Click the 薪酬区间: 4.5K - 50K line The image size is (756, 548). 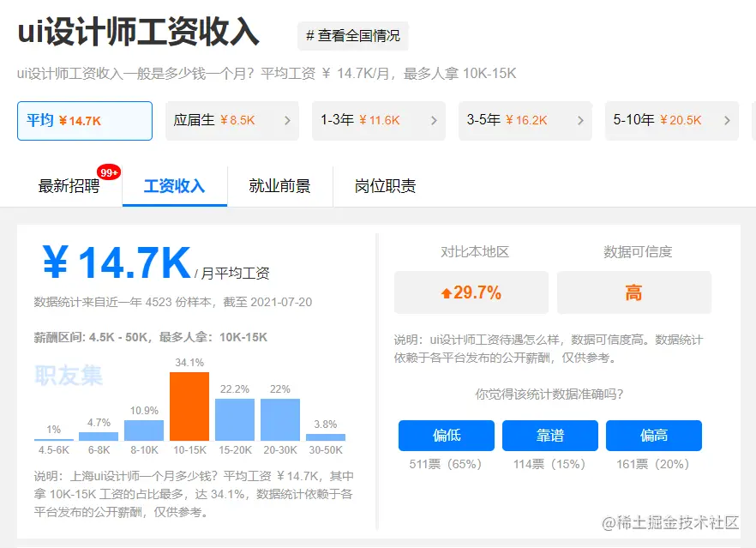(x=151, y=337)
